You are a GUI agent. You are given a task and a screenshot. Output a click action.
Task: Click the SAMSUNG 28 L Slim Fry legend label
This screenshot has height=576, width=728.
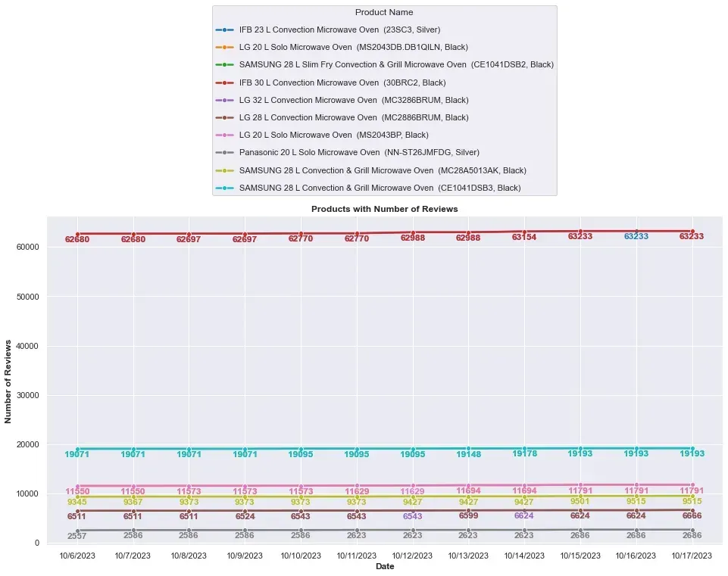396,65
